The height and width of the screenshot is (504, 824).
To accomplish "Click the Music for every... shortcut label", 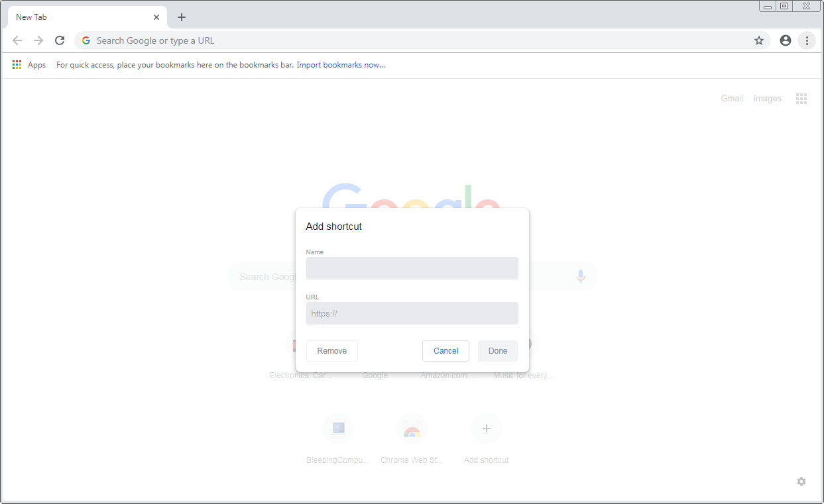I will 523,376.
